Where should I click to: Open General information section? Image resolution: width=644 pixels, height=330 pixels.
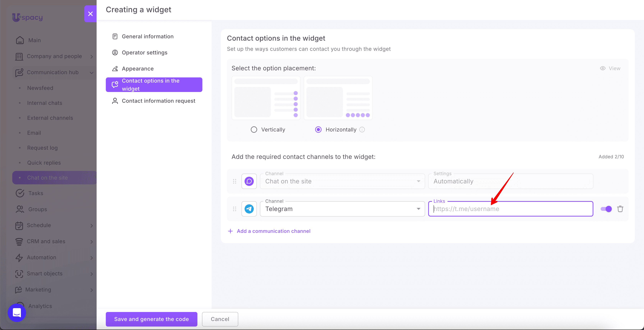(x=154, y=36)
